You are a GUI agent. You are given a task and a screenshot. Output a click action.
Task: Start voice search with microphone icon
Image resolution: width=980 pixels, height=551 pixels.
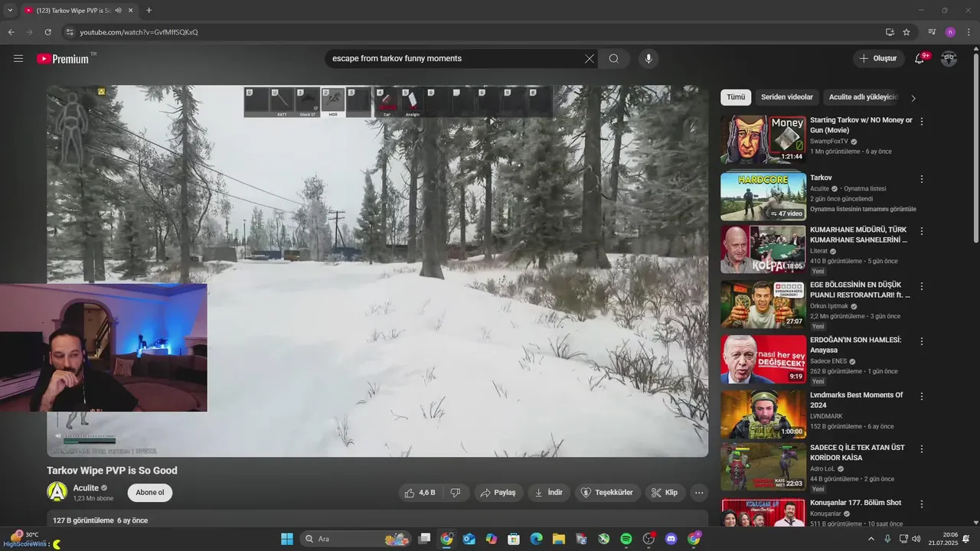click(x=648, y=59)
